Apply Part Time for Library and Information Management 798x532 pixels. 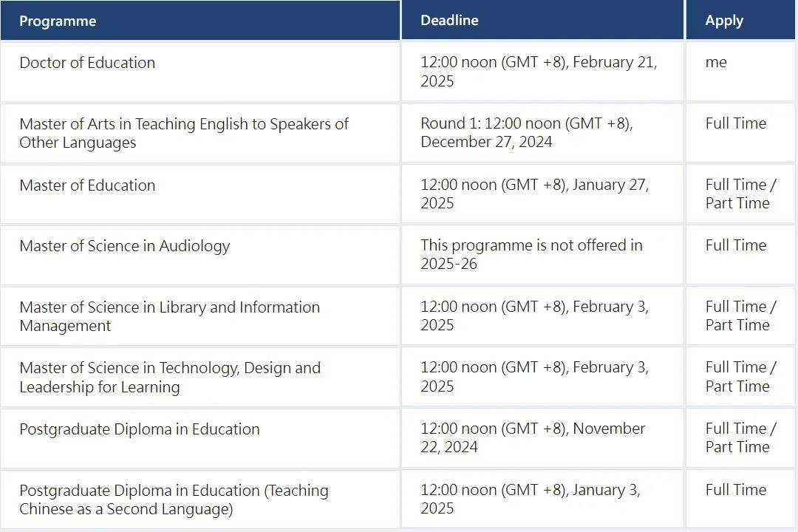tap(737, 325)
